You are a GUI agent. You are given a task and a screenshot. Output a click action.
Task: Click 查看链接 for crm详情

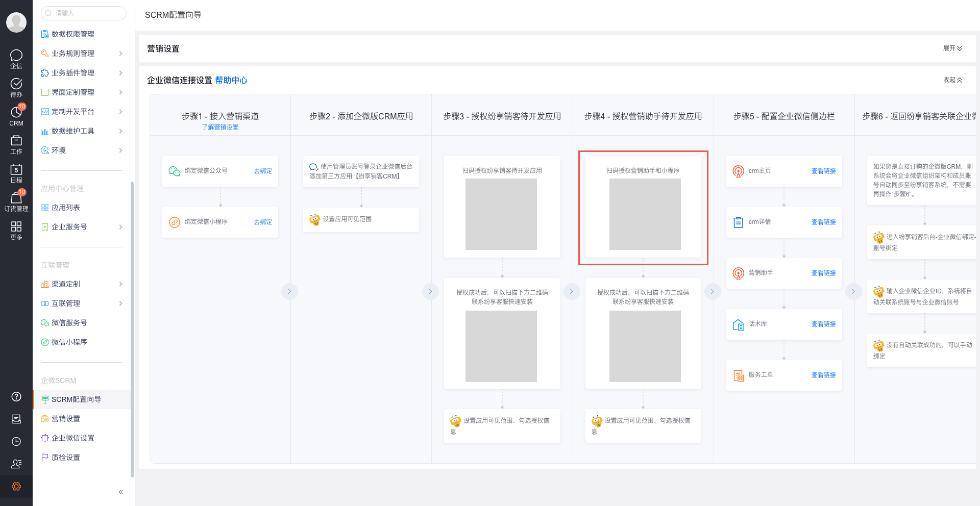click(x=823, y=222)
